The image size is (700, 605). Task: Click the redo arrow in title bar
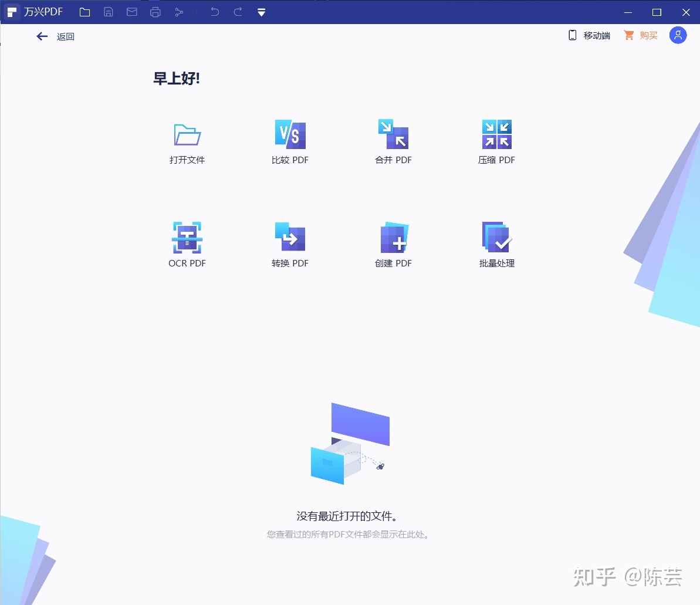point(238,12)
